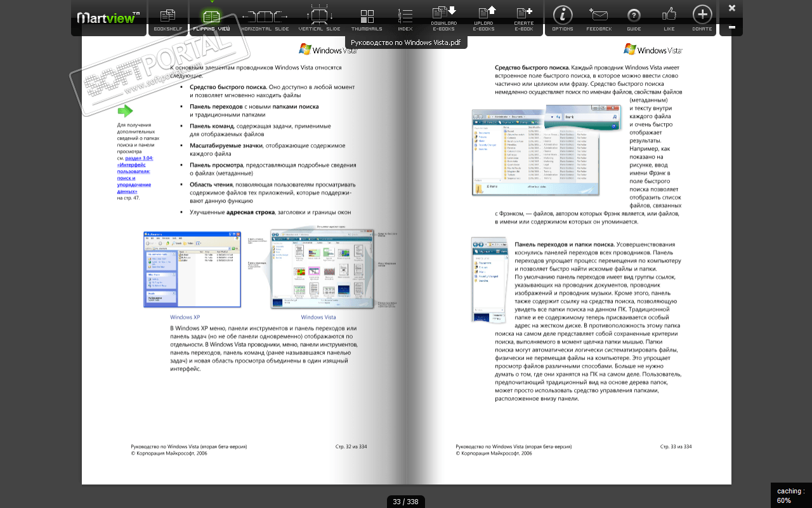Minimize the Martview reader with the dash button
Screen dimensions: 812x508
click(732, 27)
